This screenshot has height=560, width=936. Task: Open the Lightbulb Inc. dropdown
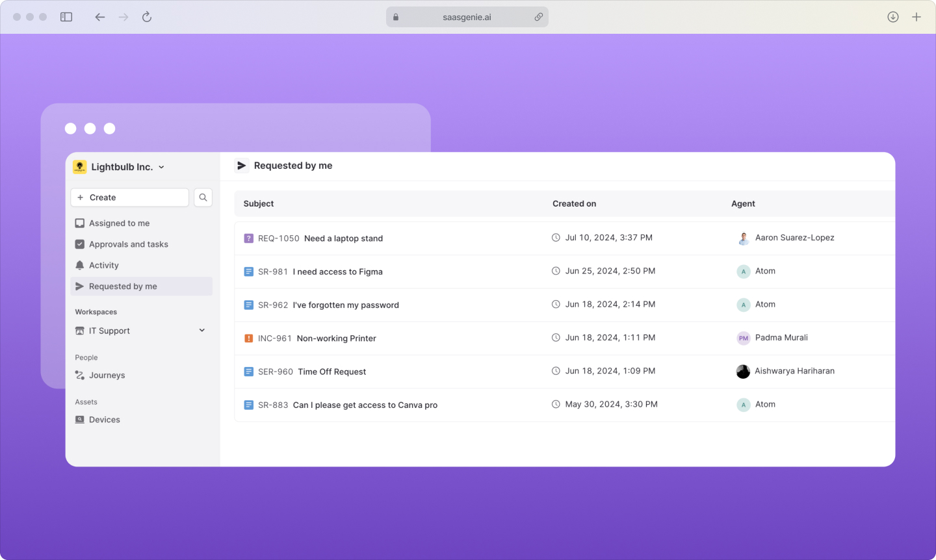(x=161, y=166)
